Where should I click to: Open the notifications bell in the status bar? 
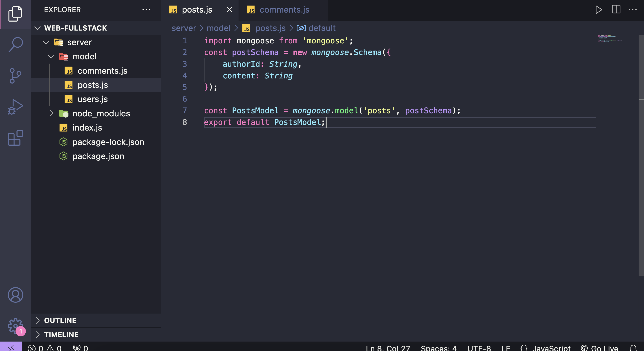tap(633, 348)
